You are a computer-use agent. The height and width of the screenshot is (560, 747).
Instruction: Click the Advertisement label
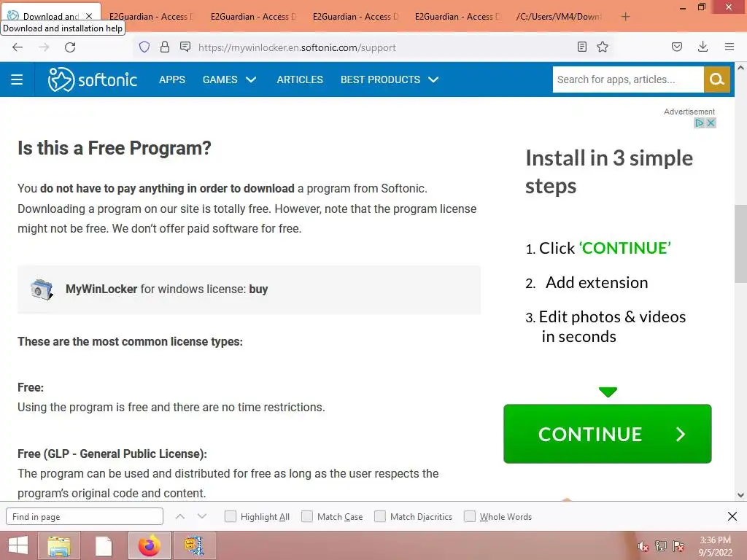click(689, 112)
